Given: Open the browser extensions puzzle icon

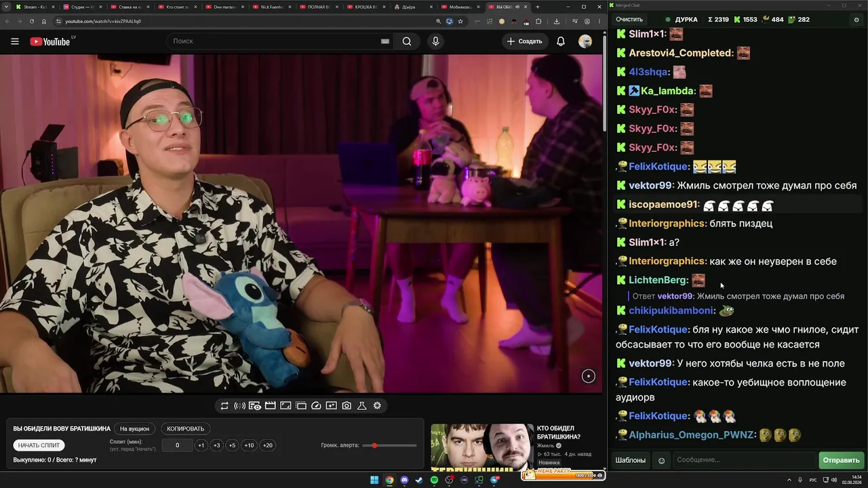Looking at the screenshot, I should click(538, 21).
